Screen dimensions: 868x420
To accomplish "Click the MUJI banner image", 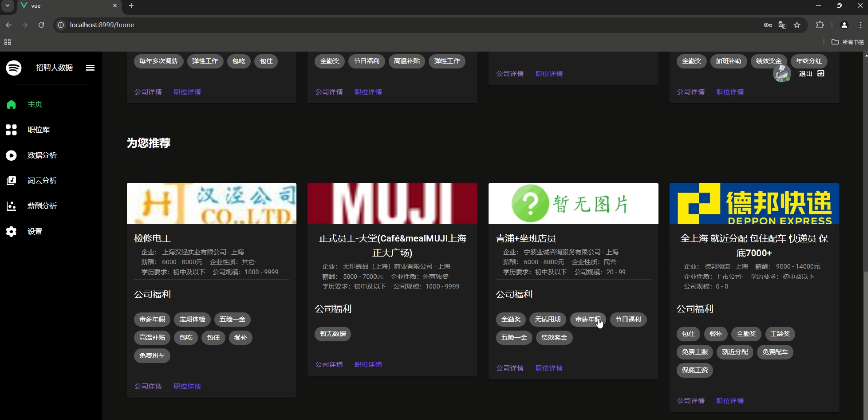I will [x=392, y=203].
